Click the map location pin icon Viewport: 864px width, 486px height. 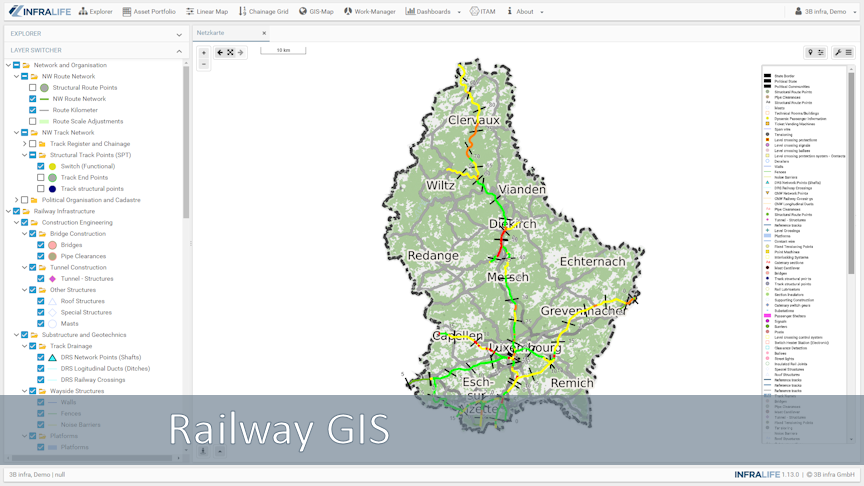pyautogui.click(x=810, y=53)
